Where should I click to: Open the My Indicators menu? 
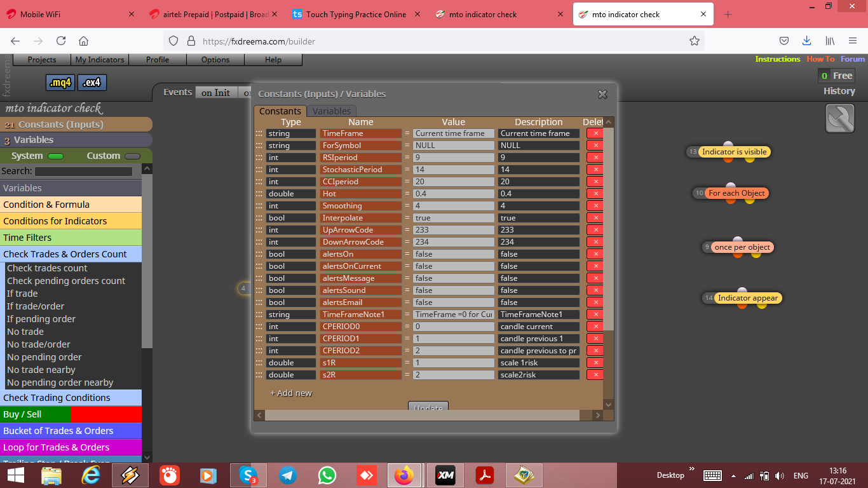[x=100, y=60]
